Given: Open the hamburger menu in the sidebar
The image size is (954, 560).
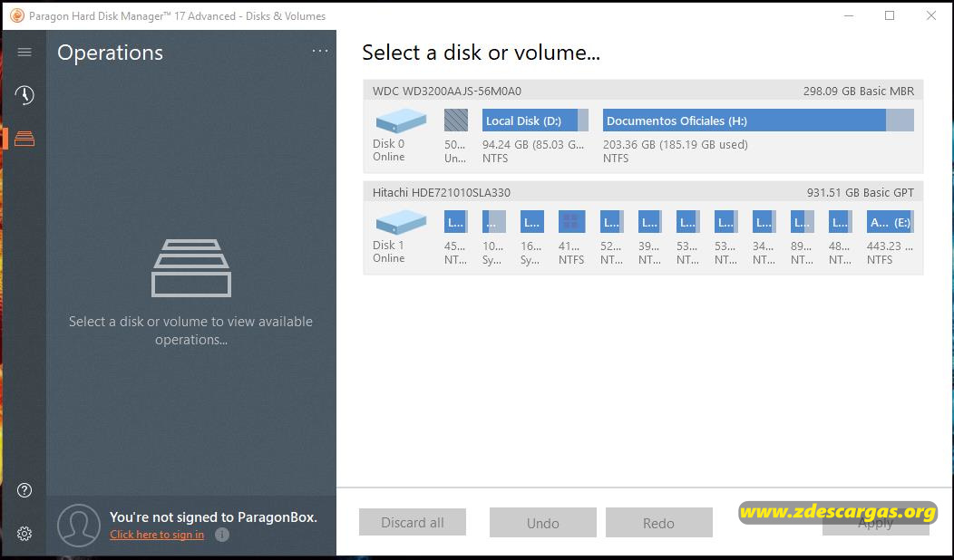Looking at the screenshot, I should 24,53.
